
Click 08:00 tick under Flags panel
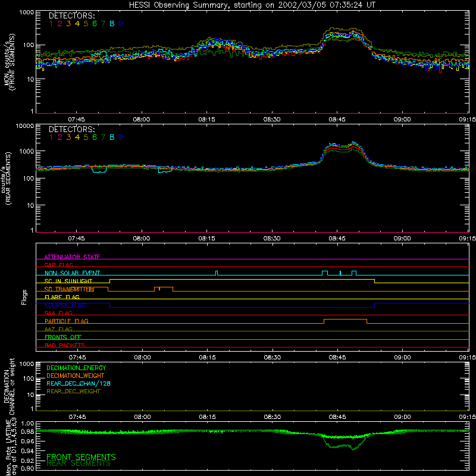pyautogui.click(x=142, y=358)
